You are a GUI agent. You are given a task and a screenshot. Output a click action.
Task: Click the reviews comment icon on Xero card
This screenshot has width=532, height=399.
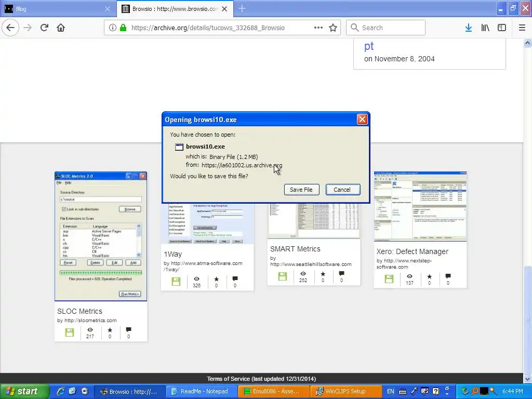pyautogui.click(x=448, y=276)
